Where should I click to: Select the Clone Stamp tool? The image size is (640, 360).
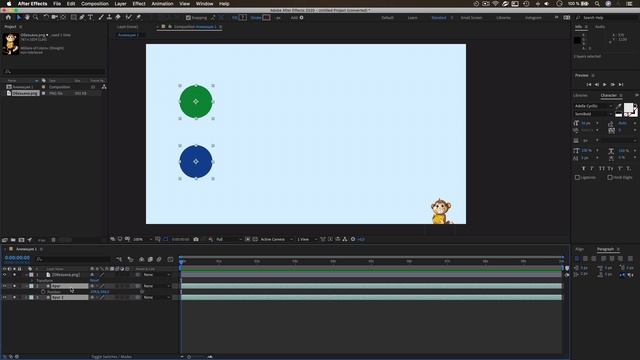point(109,18)
